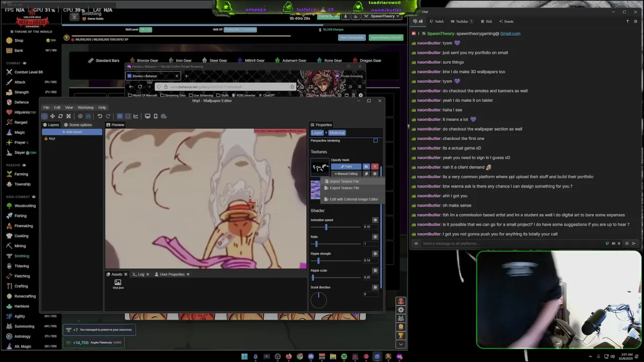The height and width of the screenshot is (362, 644).
Task: Open chat window settings gear
Action: coord(634,22)
